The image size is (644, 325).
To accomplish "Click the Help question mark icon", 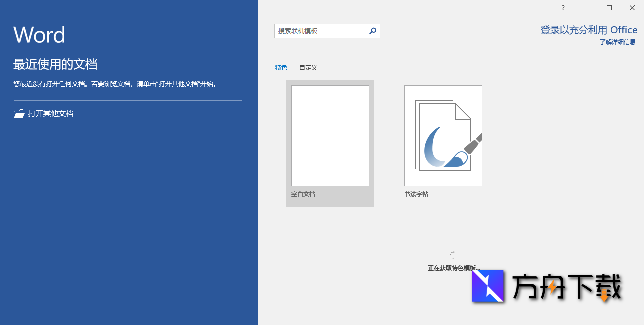I will (x=562, y=8).
